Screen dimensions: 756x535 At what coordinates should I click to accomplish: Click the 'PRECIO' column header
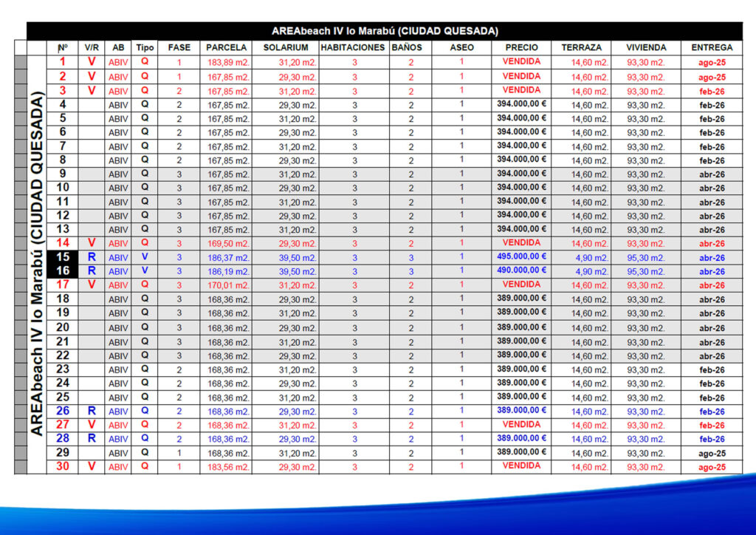[x=521, y=47]
